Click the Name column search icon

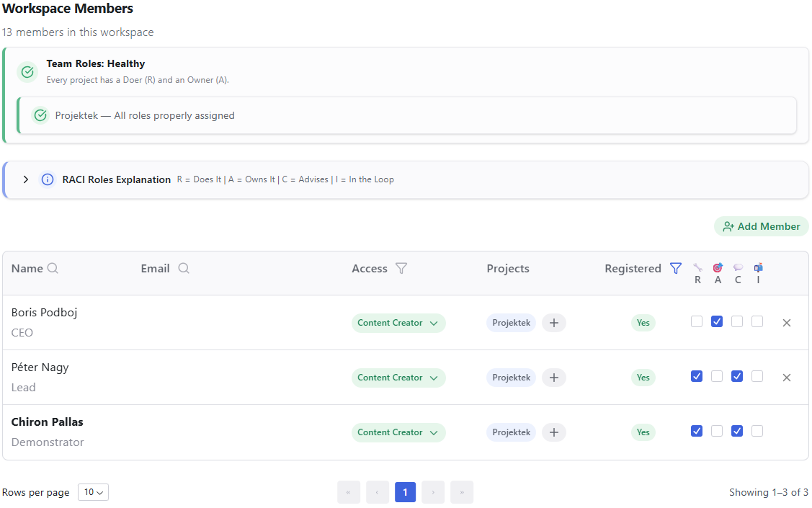[x=53, y=268]
